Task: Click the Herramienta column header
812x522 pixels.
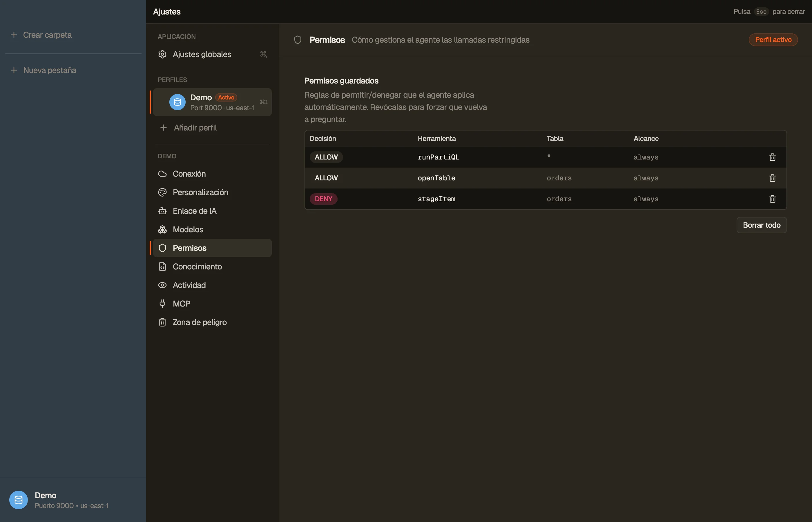Action: pyautogui.click(x=436, y=138)
